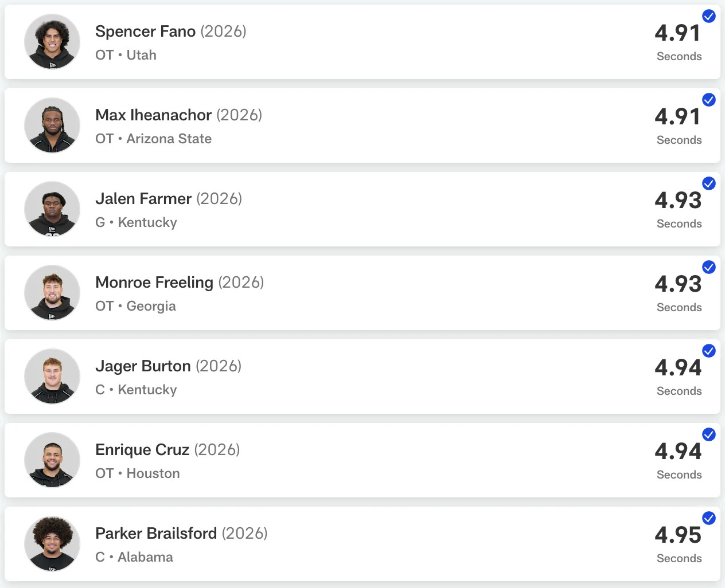Image resolution: width=725 pixels, height=588 pixels.
Task: Select the blue check icon on Jalen Farmer's row
Action: (709, 184)
